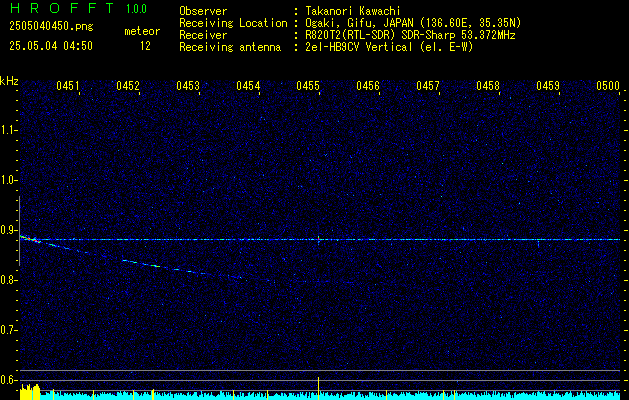Click time marker 0500

point(608,85)
